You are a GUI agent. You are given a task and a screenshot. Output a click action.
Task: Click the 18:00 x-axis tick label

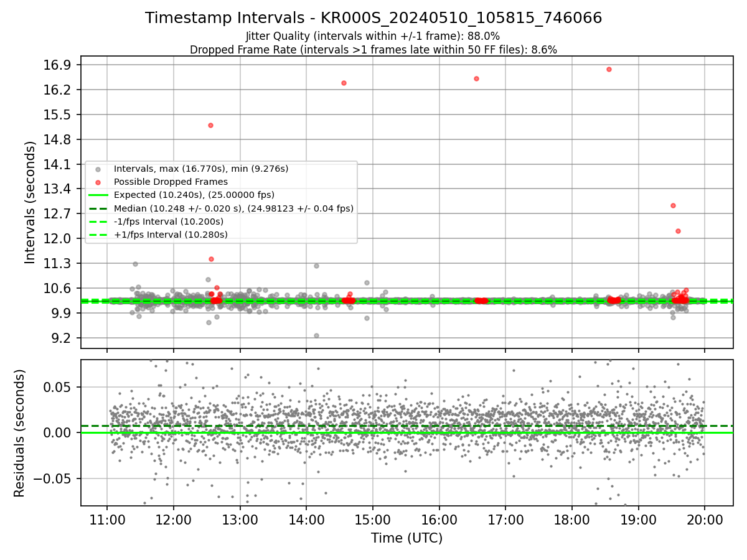[571, 520]
